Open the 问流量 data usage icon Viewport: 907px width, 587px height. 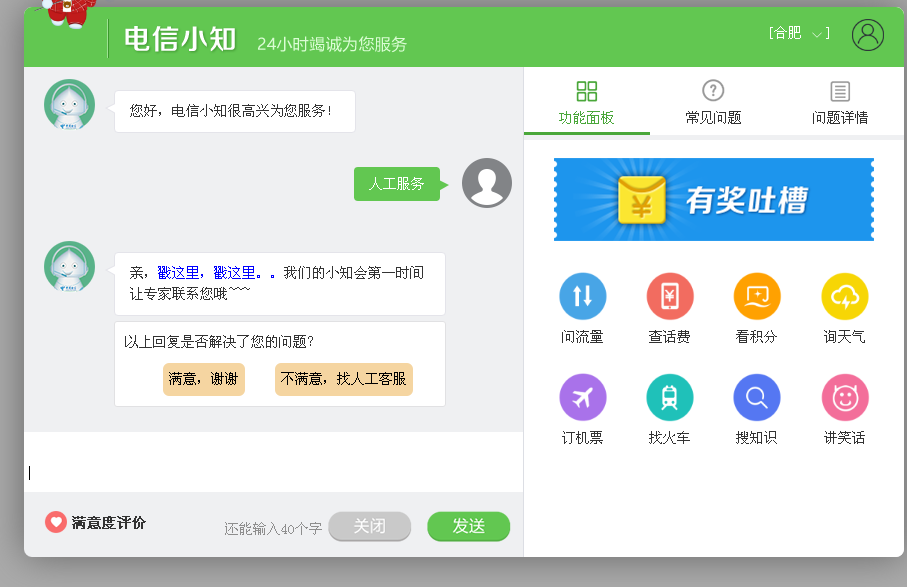[582, 296]
